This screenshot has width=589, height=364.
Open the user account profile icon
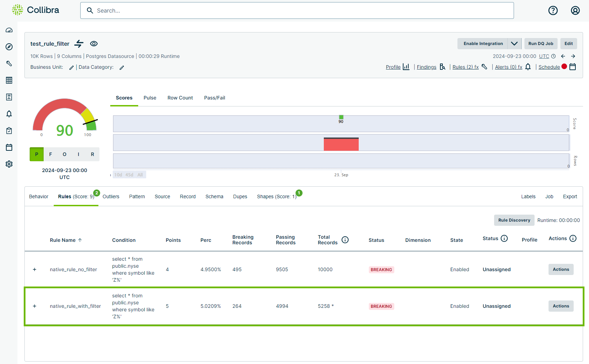point(575,10)
